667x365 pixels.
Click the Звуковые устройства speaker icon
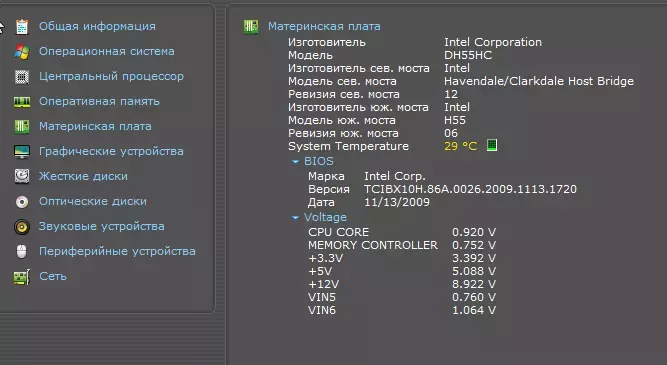[22, 227]
